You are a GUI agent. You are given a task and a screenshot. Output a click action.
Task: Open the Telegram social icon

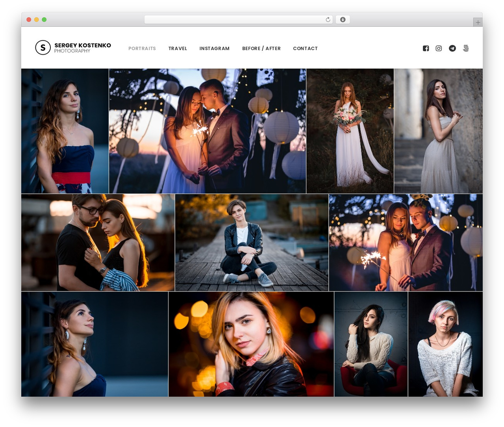tap(452, 48)
